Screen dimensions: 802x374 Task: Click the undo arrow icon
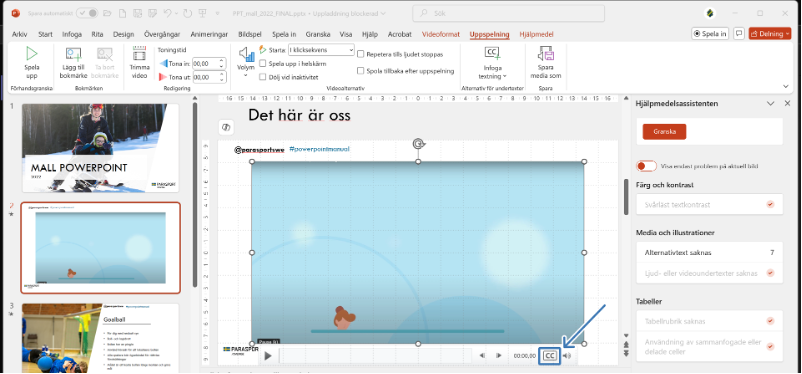tap(167, 13)
